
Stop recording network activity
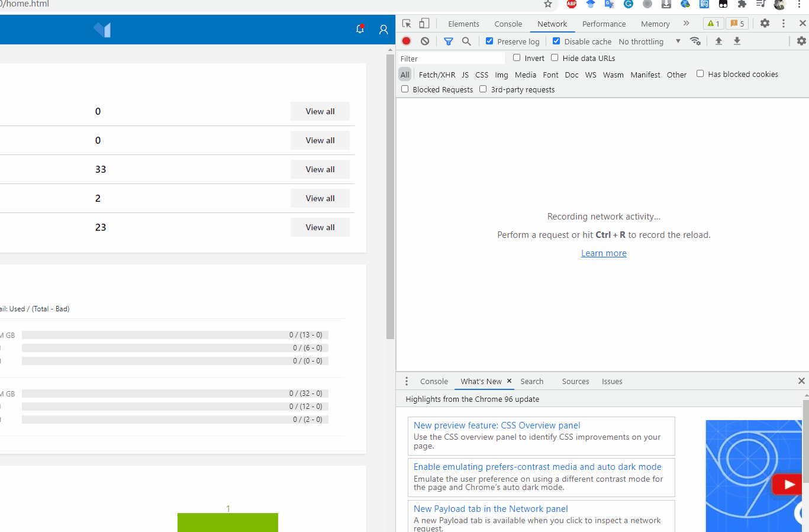(406, 41)
